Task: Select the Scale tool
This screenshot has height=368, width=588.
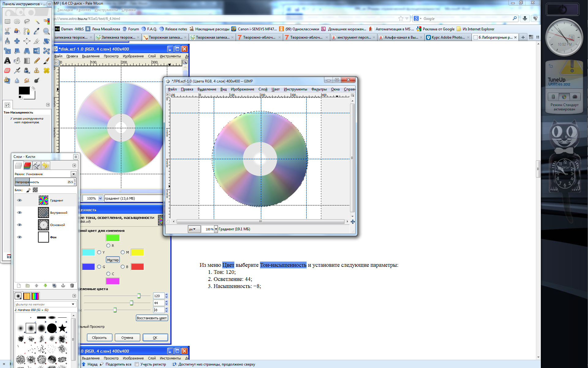Action: point(7,51)
